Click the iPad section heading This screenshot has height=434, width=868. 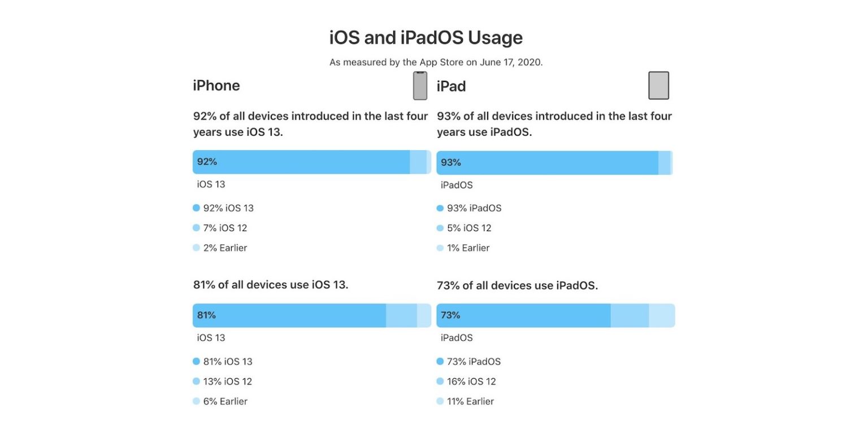[x=452, y=86]
